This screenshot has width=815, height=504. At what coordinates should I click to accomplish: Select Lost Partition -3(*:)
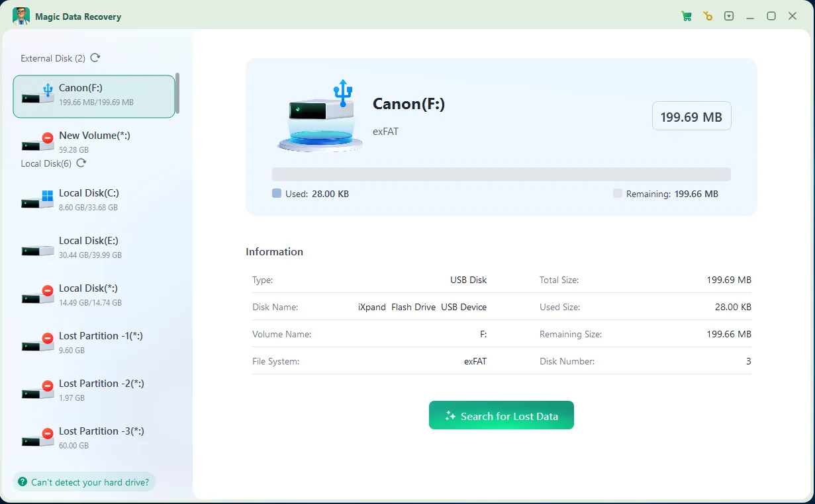94,437
